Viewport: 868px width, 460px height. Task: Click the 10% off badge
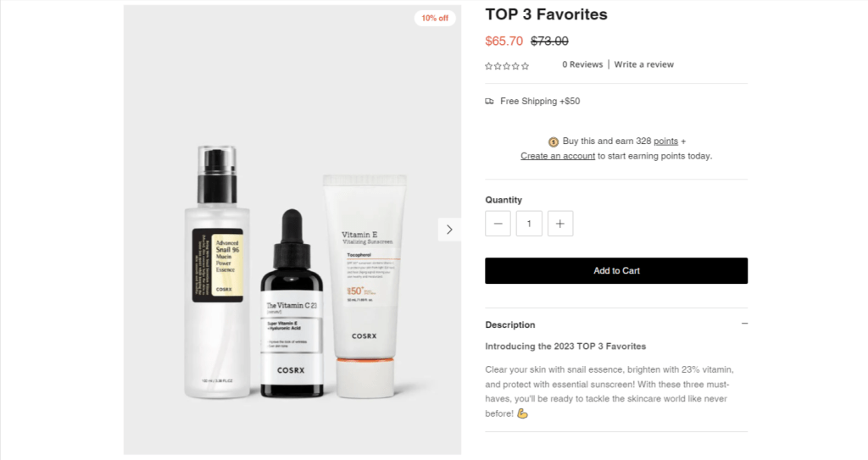click(x=435, y=19)
